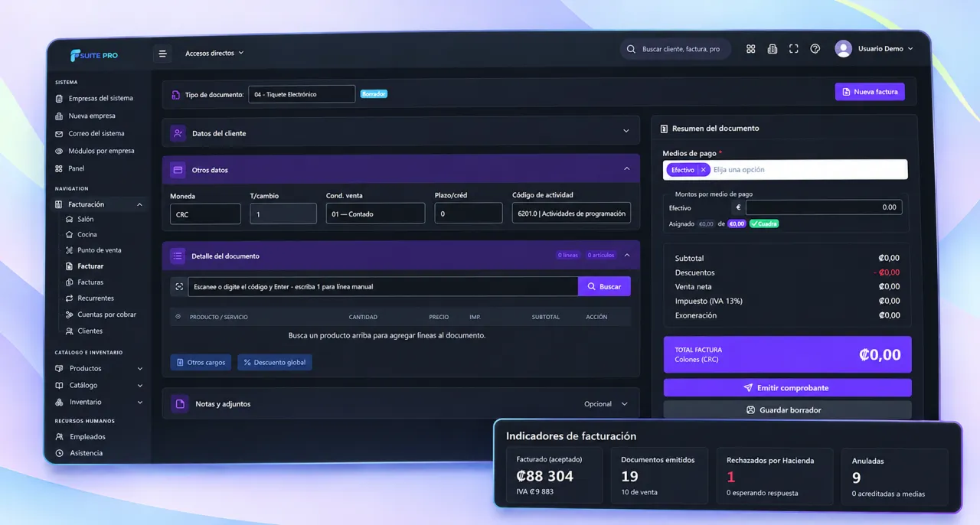Click the fullscreen icon in top bar
The height and width of the screenshot is (525, 980).
793,49
